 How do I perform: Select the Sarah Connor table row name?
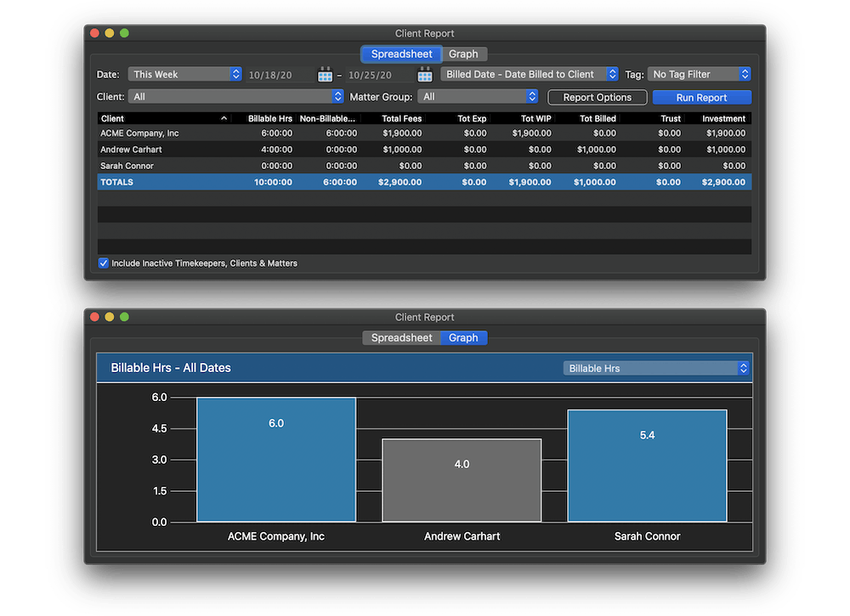[x=127, y=166]
